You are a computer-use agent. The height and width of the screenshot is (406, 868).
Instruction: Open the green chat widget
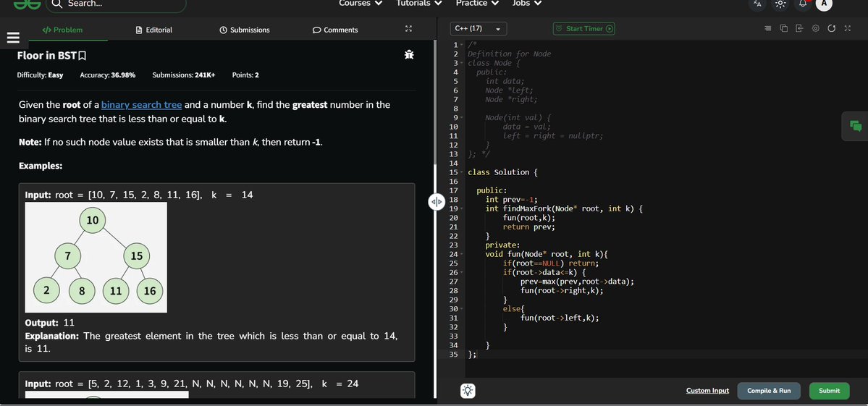click(x=856, y=125)
